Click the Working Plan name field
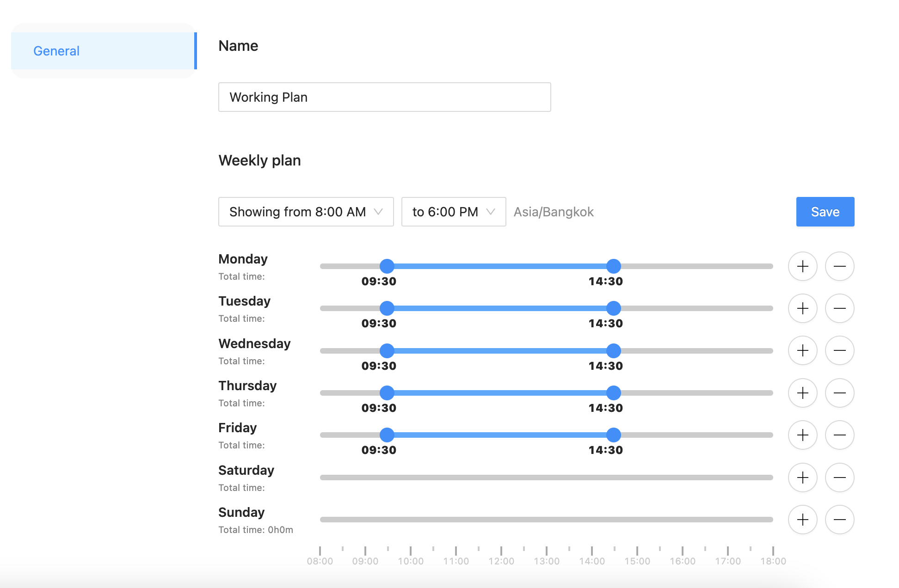The height and width of the screenshot is (588, 899). point(384,97)
